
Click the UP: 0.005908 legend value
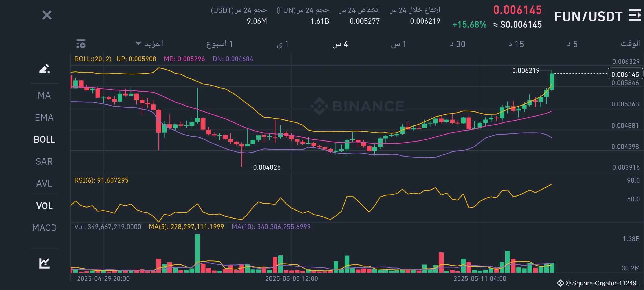point(136,59)
